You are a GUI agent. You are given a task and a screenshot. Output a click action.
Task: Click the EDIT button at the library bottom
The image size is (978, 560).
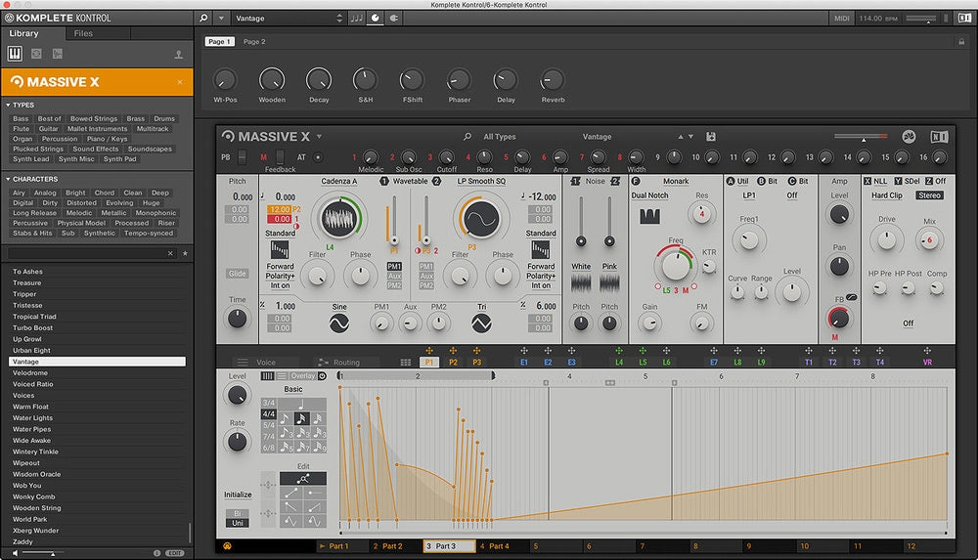click(x=175, y=553)
